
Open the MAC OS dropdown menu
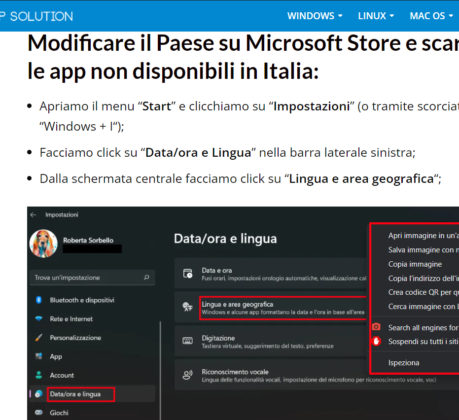431,16
